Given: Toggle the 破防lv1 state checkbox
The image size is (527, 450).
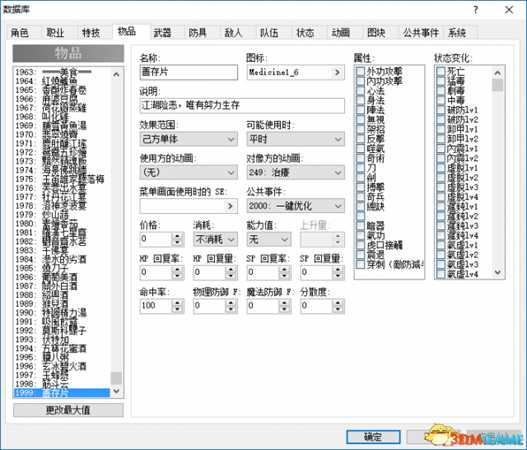Looking at the screenshot, I should click(x=441, y=110).
